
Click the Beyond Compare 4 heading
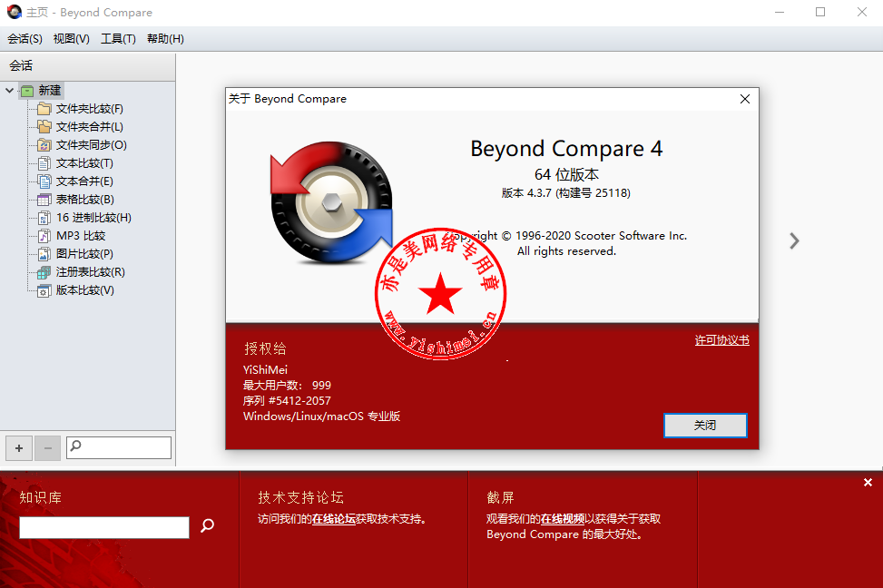click(566, 149)
